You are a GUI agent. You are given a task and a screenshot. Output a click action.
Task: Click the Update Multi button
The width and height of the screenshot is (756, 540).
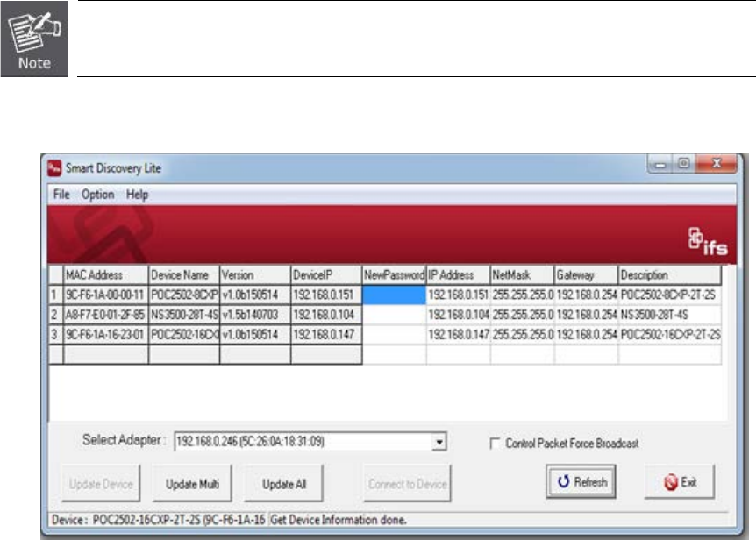(x=192, y=484)
